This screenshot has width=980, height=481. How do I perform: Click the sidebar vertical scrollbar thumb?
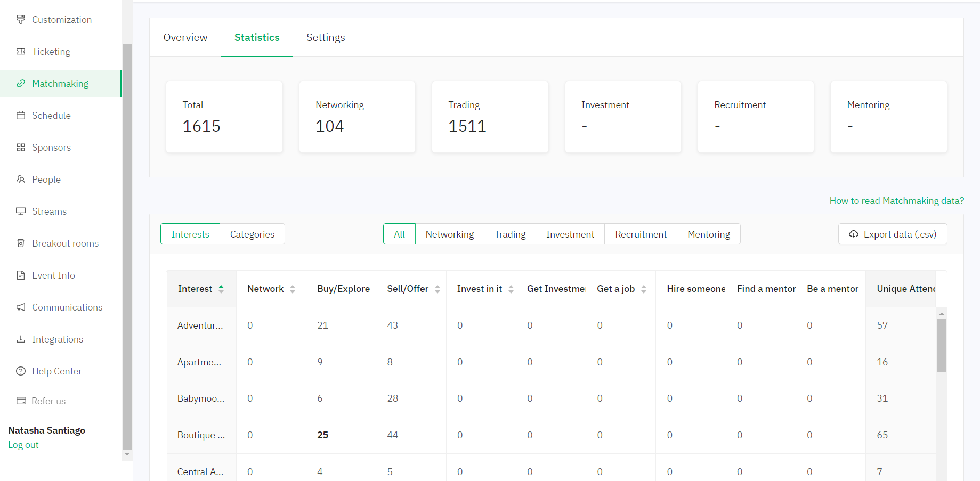(x=127, y=247)
